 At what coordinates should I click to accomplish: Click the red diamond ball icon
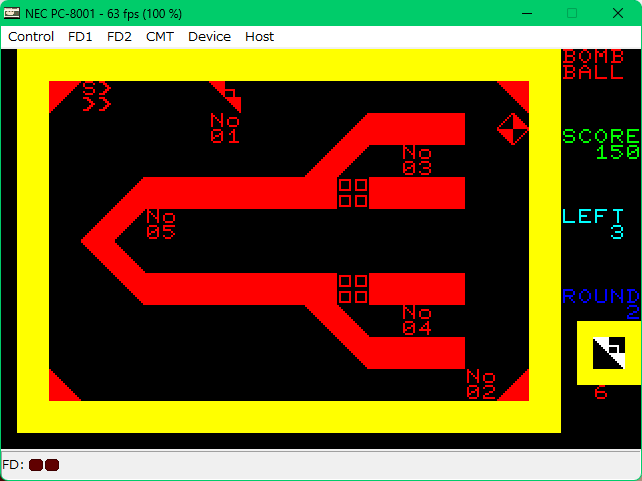(513, 128)
